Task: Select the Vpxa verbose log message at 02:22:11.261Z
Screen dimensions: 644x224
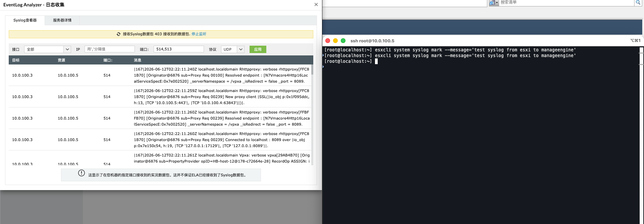Action: 221,158
